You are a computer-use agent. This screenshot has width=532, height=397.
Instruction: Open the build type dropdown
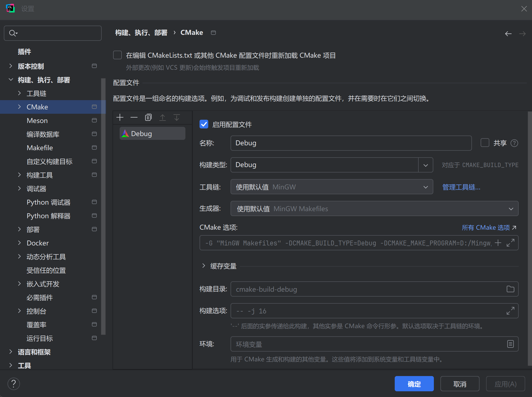tap(425, 165)
